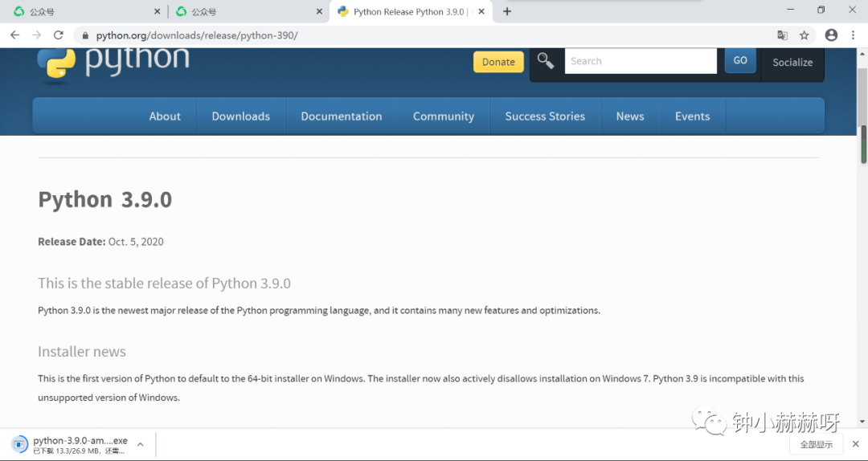
Task: Select the Python Release Python 3.9.0 tab
Action: [x=411, y=11]
